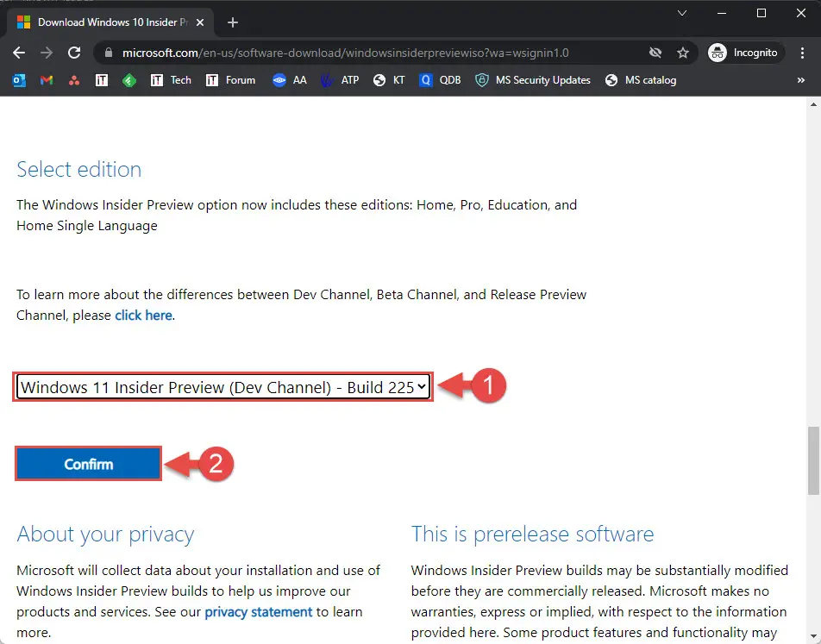821x644 pixels.
Task: Open a new browser tab
Action: [x=233, y=22]
